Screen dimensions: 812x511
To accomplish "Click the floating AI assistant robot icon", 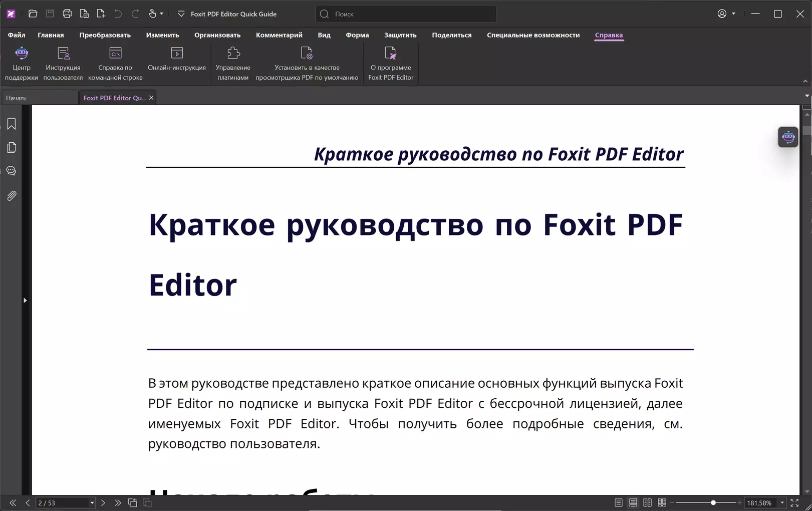I will (788, 137).
